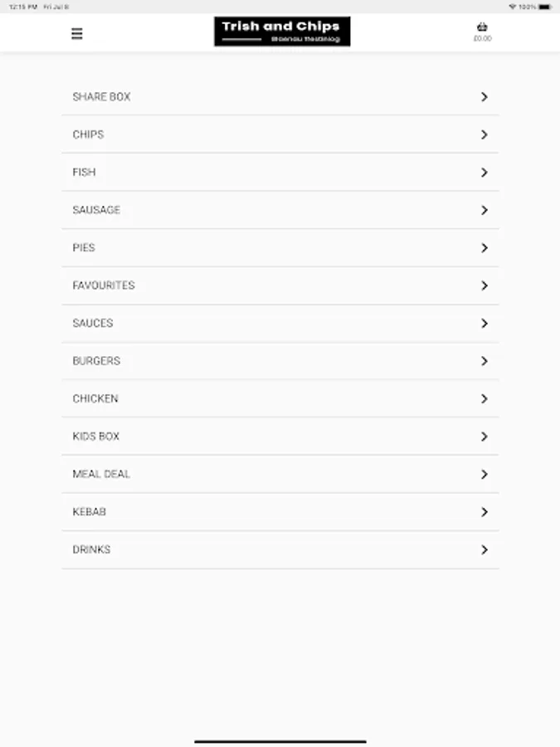Tap the Wi-Fi status icon

coord(513,7)
